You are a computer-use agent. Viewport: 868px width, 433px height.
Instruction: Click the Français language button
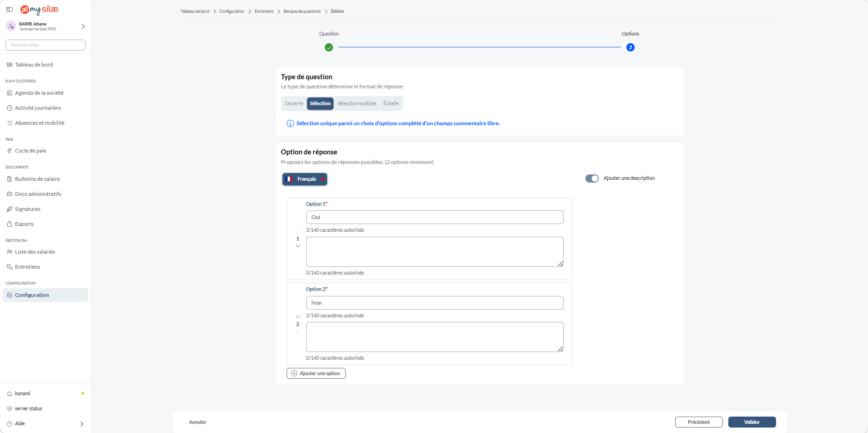[x=305, y=179]
